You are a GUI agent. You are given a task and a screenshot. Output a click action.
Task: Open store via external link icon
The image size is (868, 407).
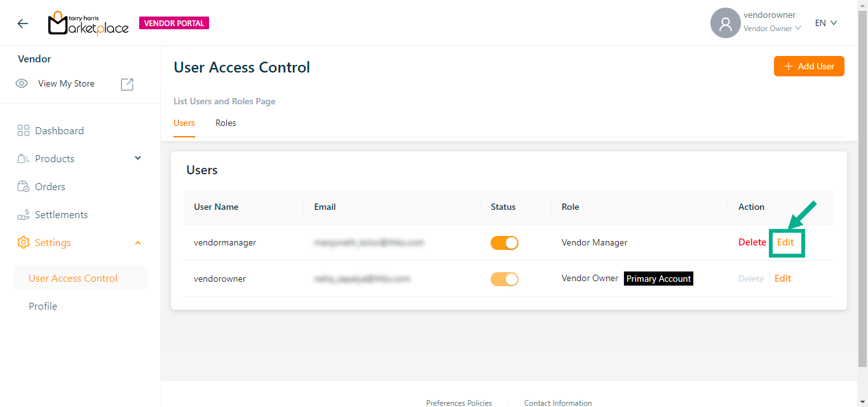click(x=127, y=84)
